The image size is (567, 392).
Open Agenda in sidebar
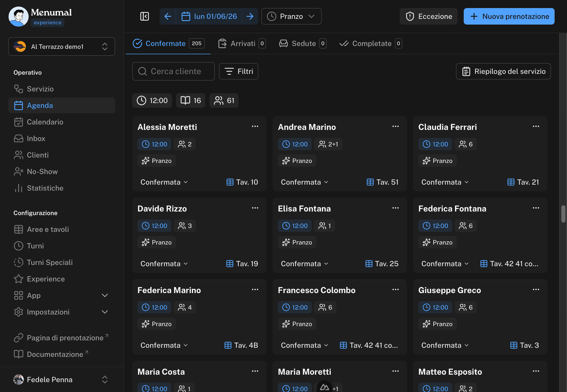pos(62,106)
